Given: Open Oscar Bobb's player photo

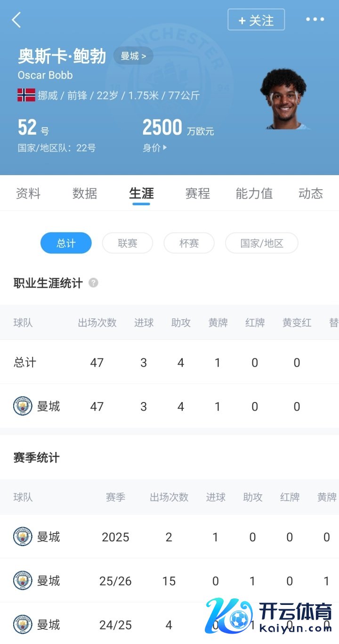Looking at the screenshot, I should pos(284,99).
